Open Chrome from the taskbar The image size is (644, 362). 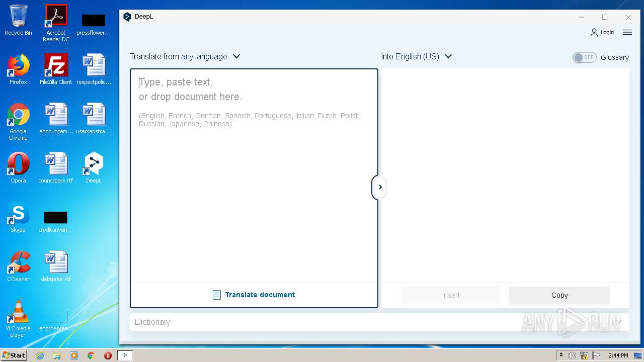[91, 355]
